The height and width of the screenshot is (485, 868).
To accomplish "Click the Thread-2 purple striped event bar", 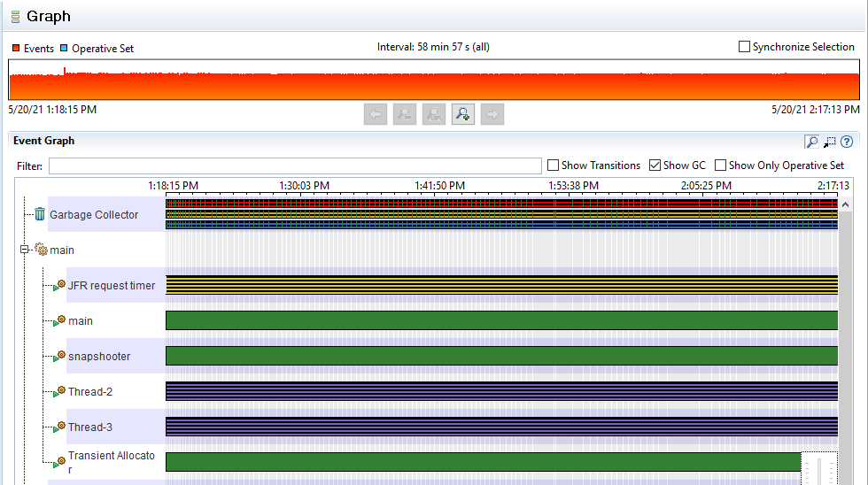I will 501,391.
